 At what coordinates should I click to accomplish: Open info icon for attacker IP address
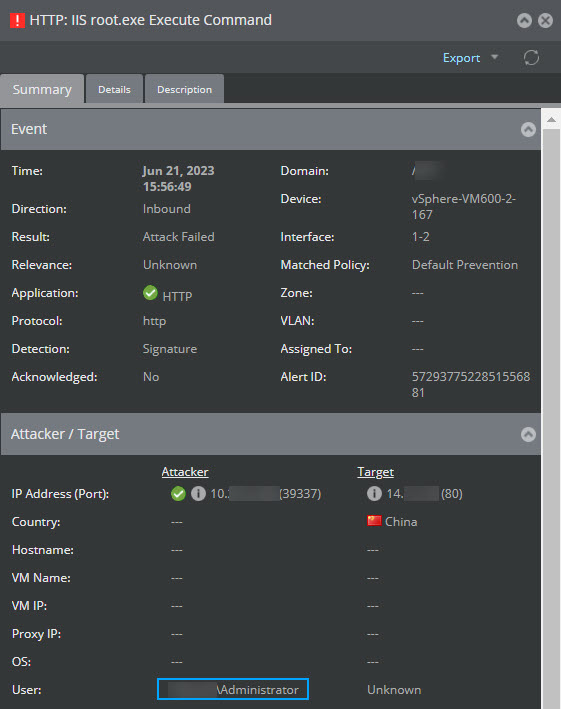tap(198, 493)
